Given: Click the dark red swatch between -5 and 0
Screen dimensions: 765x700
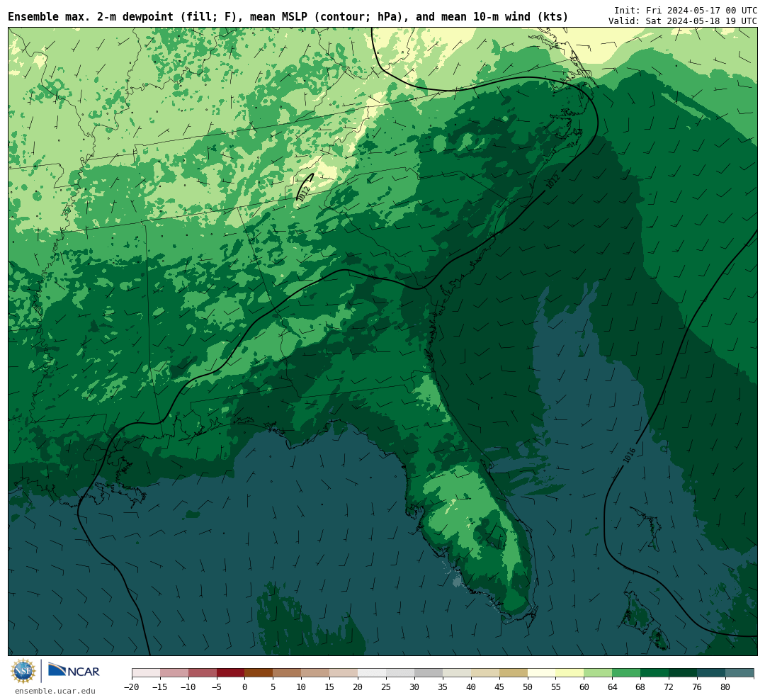Looking at the screenshot, I should [230, 673].
